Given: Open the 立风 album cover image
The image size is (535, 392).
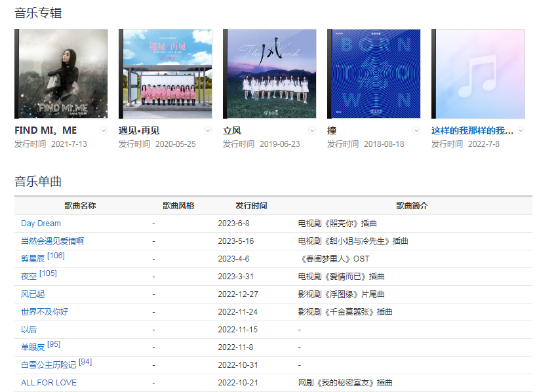Looking at the screenshot, I should [x=269, y=73].
